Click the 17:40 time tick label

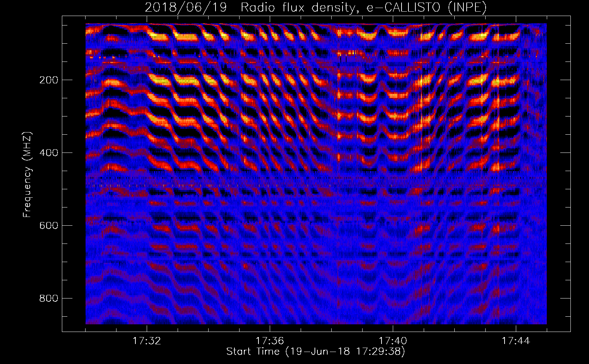pos(393,341)
